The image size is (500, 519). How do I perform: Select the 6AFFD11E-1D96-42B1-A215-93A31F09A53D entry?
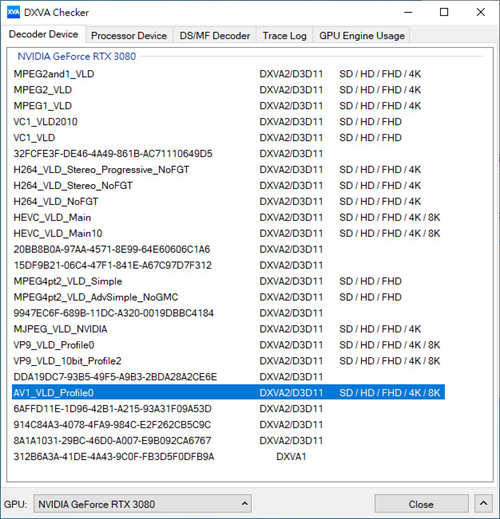click(x=228, y=409)
